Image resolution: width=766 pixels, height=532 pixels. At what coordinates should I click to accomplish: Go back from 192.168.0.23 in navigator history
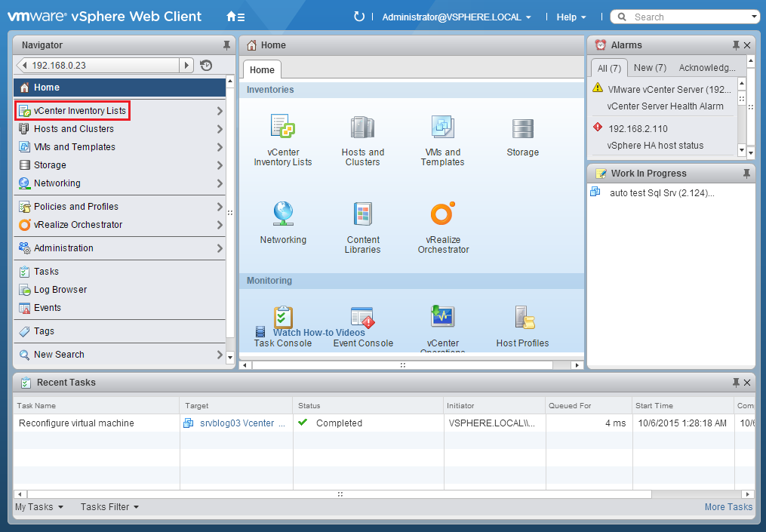[25, 65]
